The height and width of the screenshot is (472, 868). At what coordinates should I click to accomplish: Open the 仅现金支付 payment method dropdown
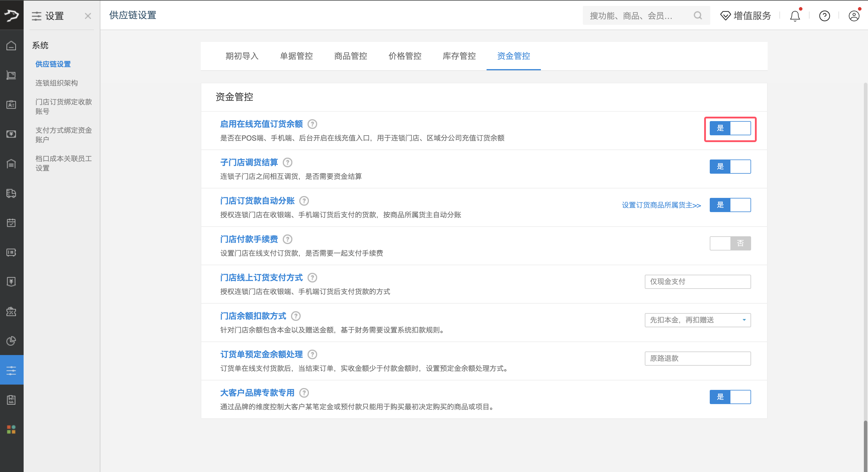pos(698,282)
